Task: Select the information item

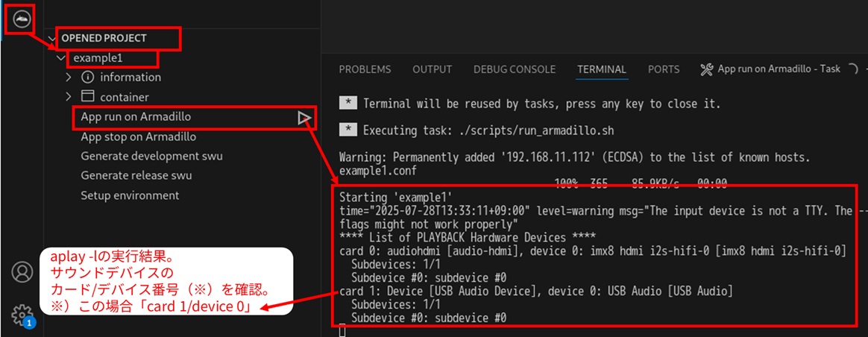Action: point(130,77)
